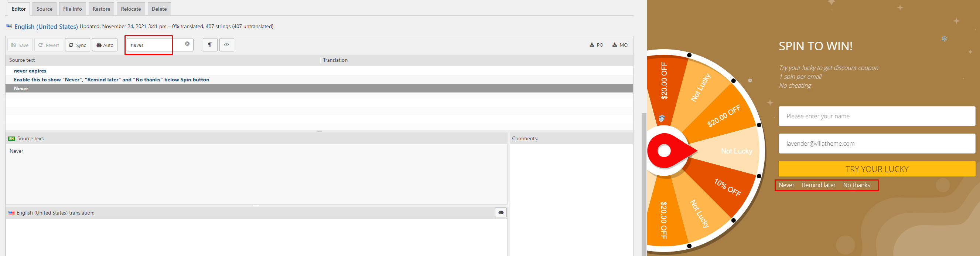The height and width of the screenshot is (256, 980).
Task: Click the red wheel pointer center
Action: click(664, 151)
